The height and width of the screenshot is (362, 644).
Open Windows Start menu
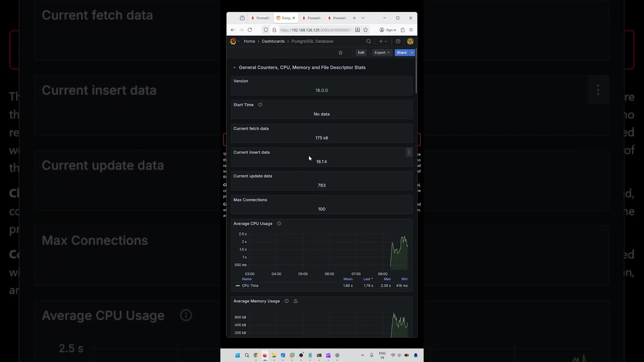pos(237,355)
